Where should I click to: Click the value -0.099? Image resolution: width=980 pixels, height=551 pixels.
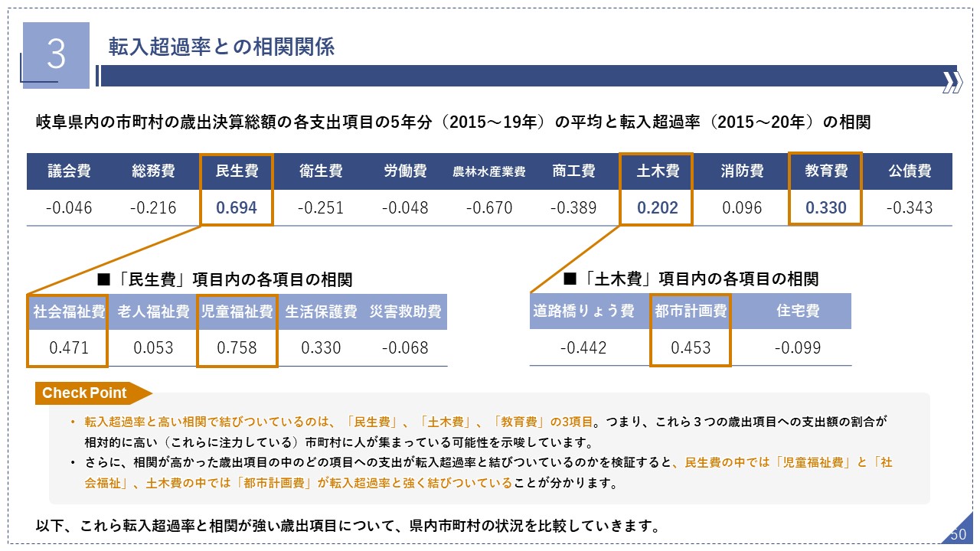[798, 348]
